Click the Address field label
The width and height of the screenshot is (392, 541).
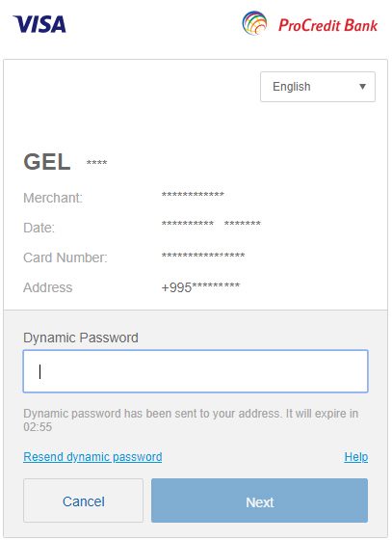(x=47, y=287)
